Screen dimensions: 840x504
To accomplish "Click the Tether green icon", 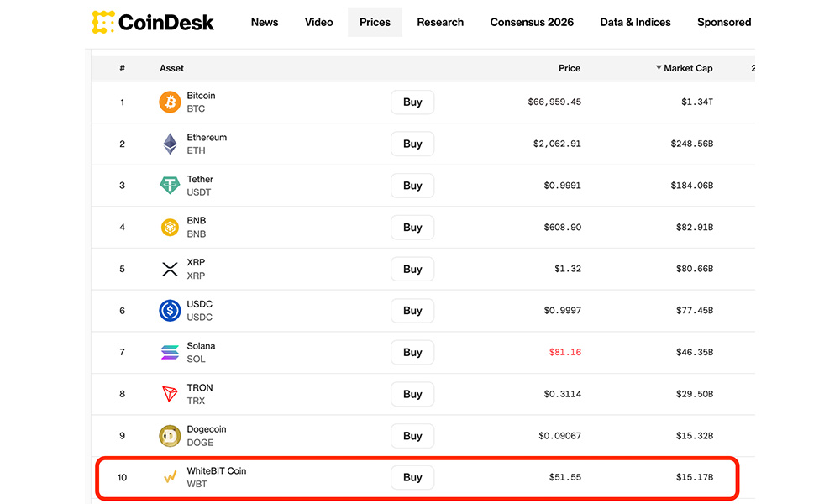I will click(170, 186).
